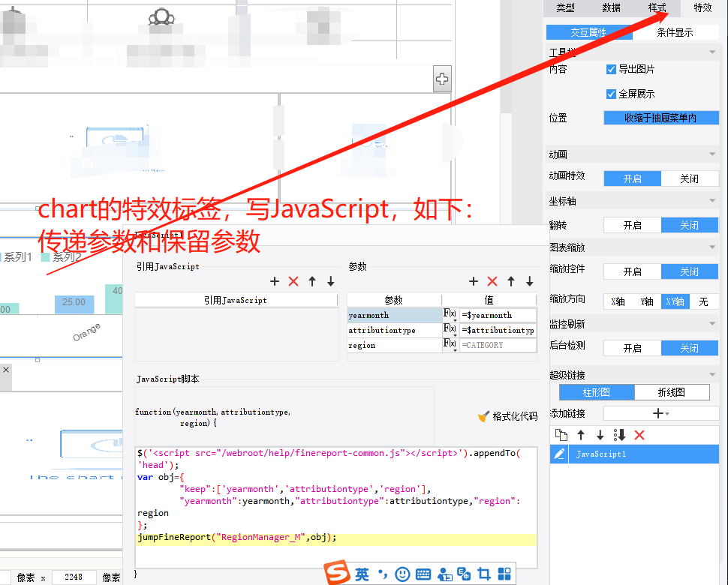728x585 pixels.
Task: Move the hyperlink entry up
Action: (x=581, y=435)
